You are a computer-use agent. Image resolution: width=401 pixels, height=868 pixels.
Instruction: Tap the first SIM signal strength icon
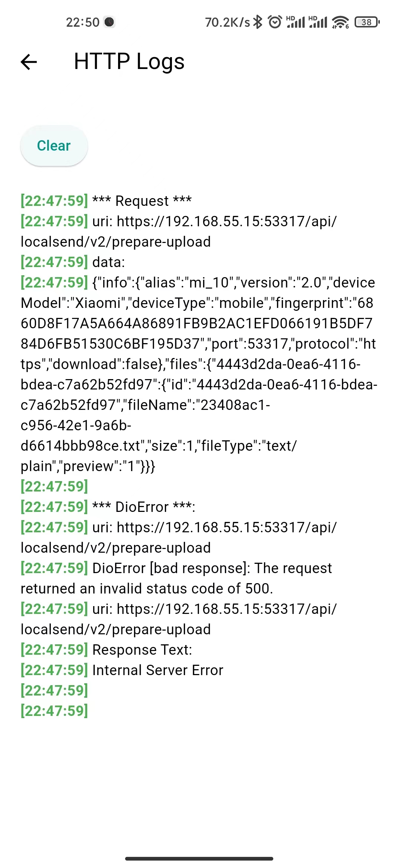click(x=295, y=22)
